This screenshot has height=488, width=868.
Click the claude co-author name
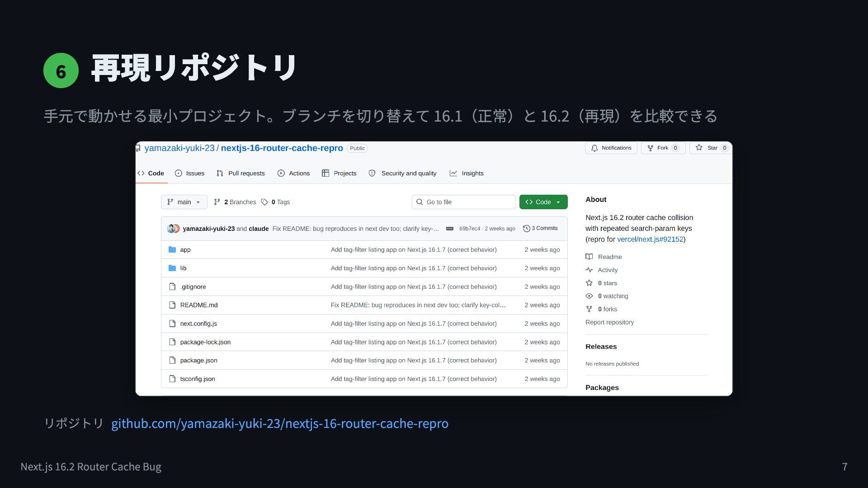point(259,229)
